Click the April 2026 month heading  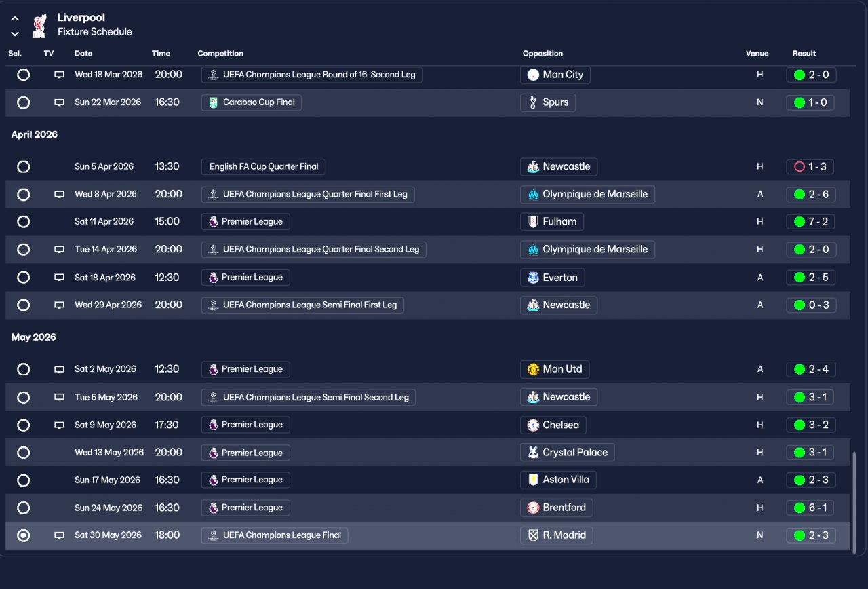coord(35,134)
